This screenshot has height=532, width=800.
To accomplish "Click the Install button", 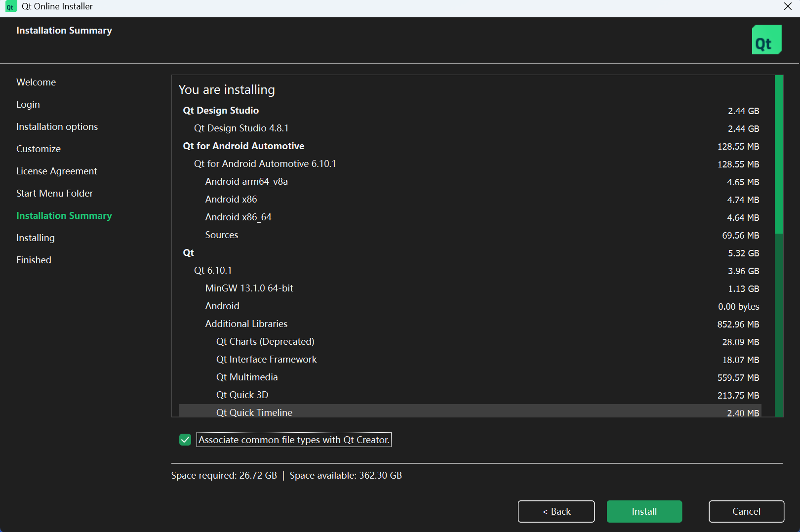I will tap(644, 511).
